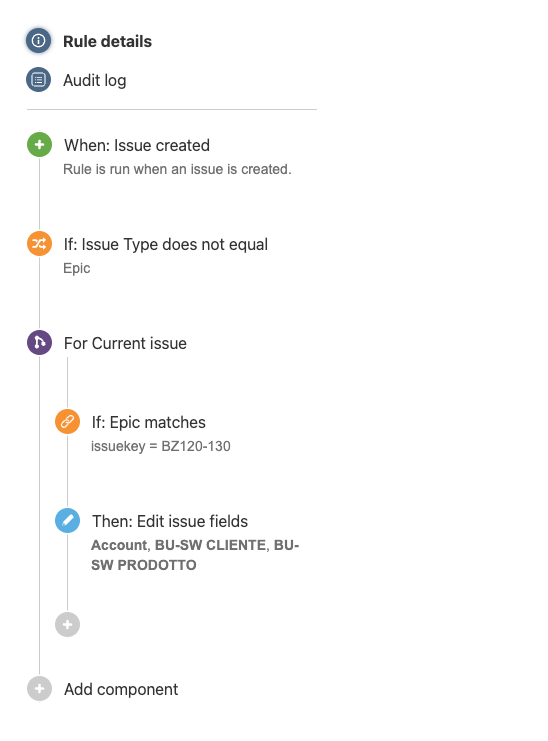Open the Audit log
The image size is (548, 741).
pos(95,80)
